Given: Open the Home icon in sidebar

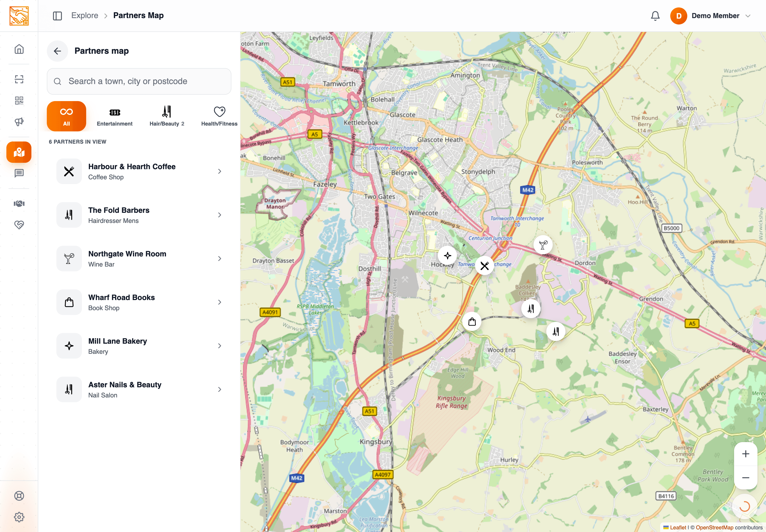Looking at the screenshot, I should tap(19, 49).
